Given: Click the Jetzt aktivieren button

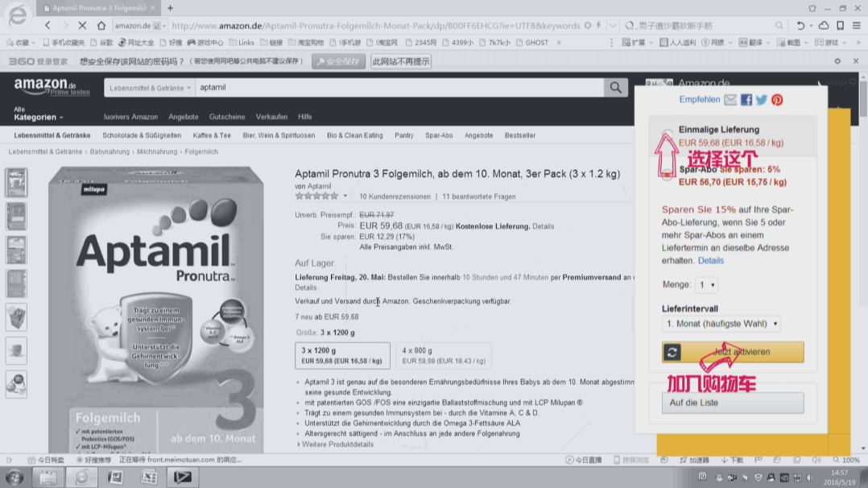Looking at the screenshot, I should pos(733,352).
